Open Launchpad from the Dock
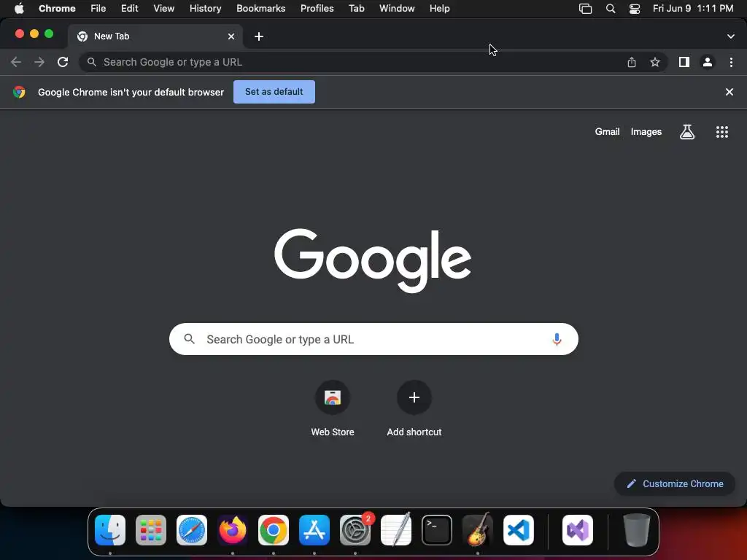 pos(151,530)
